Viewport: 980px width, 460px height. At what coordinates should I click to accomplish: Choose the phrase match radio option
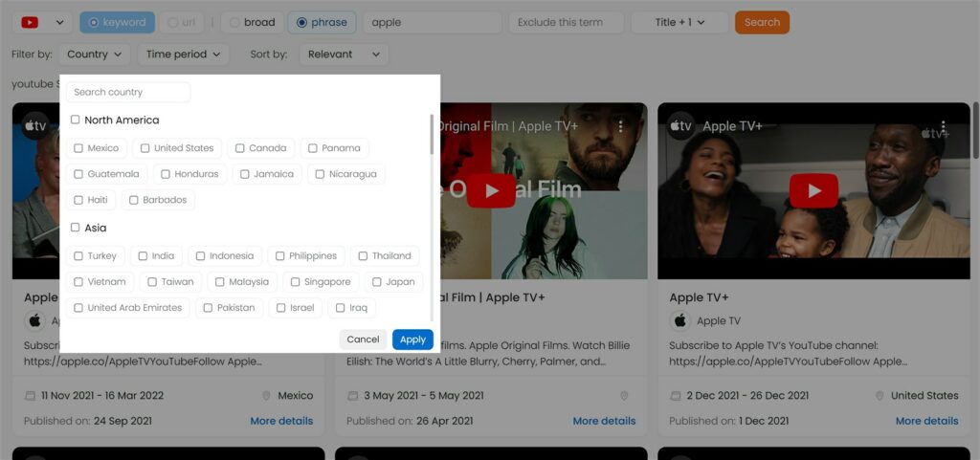322,22
